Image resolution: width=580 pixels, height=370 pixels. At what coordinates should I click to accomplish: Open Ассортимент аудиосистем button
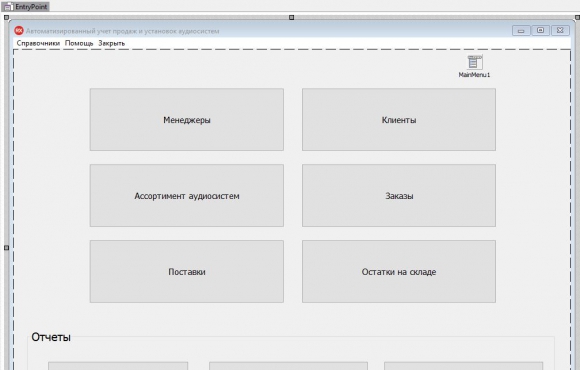point(187,195)
